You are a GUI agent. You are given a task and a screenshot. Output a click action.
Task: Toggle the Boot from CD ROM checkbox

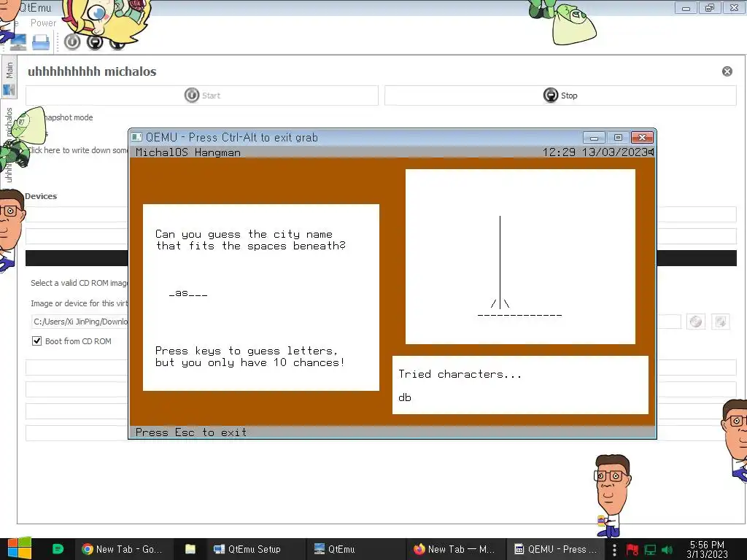(x=36, y=341)
